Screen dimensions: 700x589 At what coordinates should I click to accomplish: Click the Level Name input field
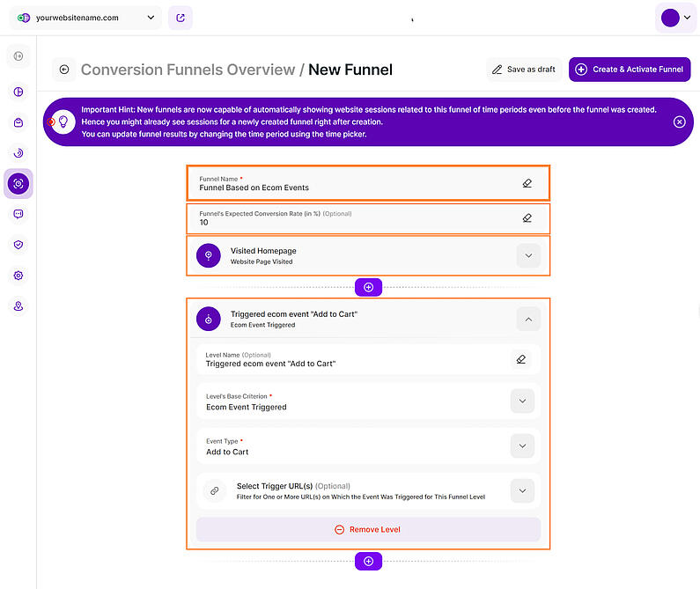click(x=368, y=359)
